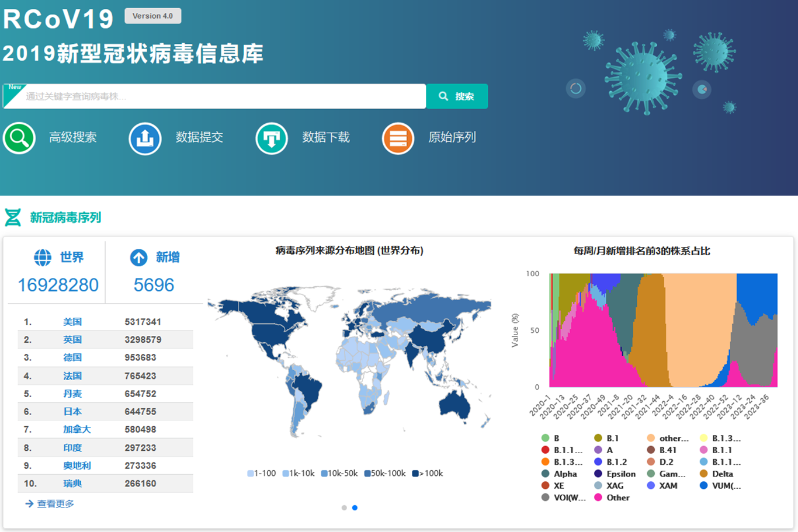Click the 数据提交 data submission icon

(x=144, y=138)
